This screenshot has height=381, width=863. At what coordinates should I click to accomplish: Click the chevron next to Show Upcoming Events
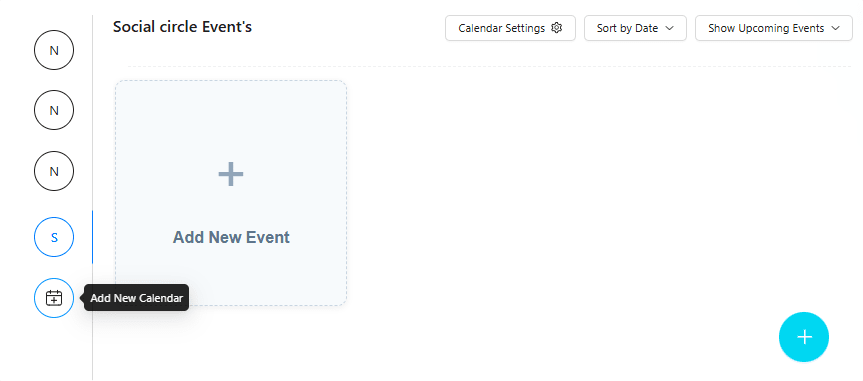(x=835, y=28)
